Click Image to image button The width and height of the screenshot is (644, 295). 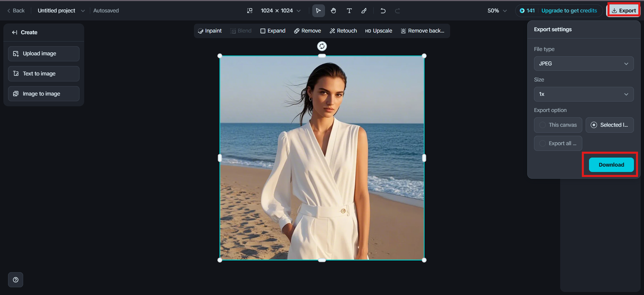click(x=44, y=94)
